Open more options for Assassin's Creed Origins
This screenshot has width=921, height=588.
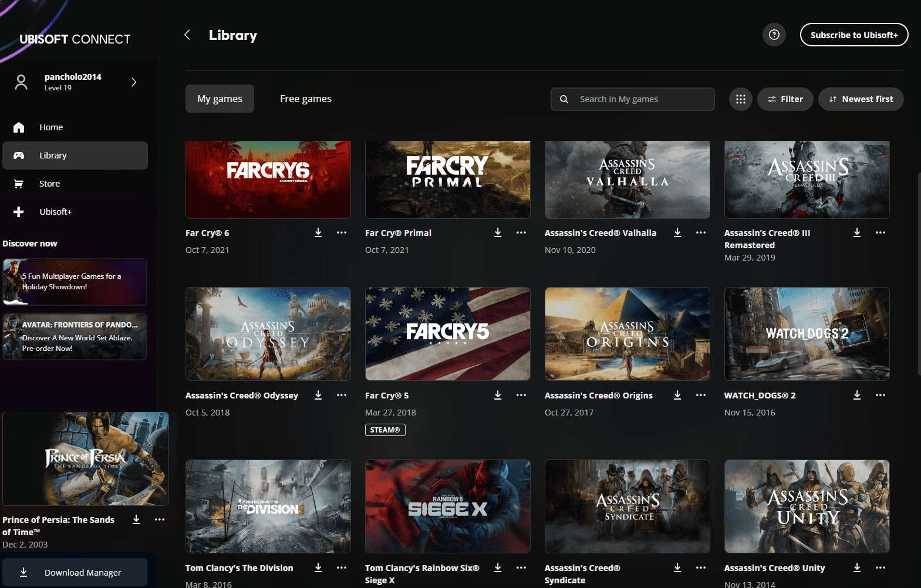(701, 395)
